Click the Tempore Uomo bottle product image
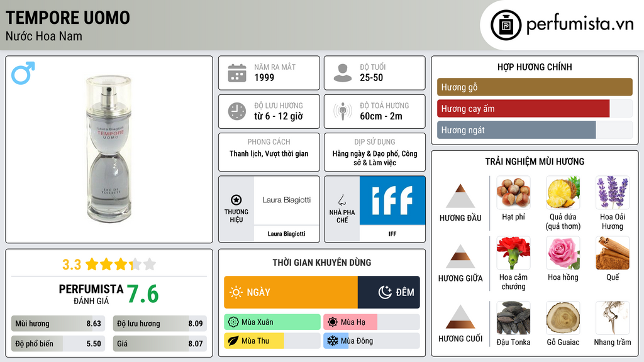This screenshot has width=644, height=362. coord(109,150)
